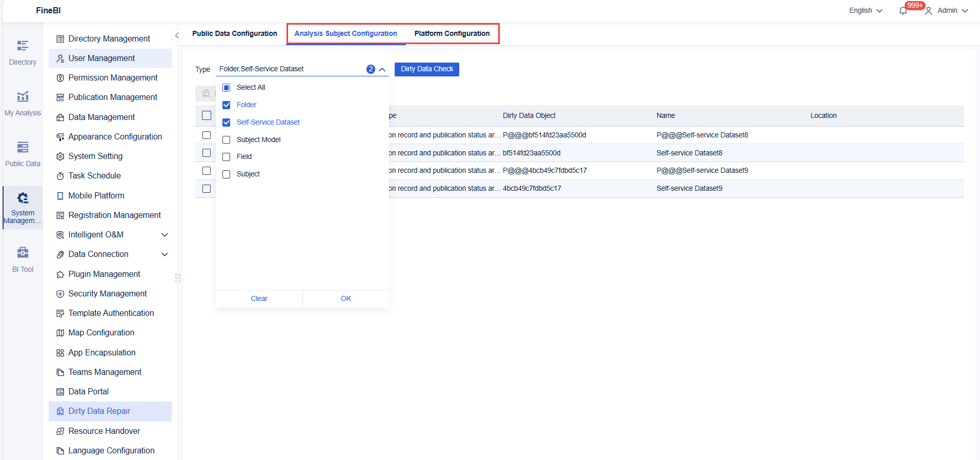Open the My Analysis sidebar icon
The width and height of the screenshot is (980, 460).
[23, 96]
